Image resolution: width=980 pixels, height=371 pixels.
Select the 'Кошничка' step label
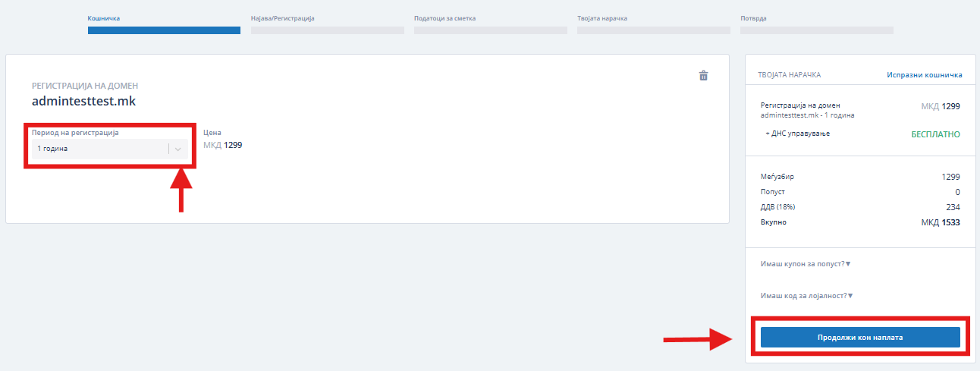[x=104, y=17]
